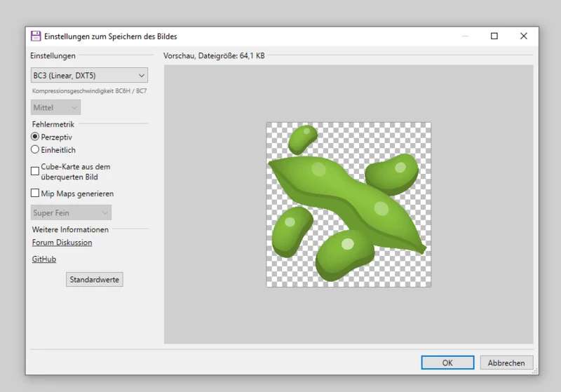Image resolution: width=561 pixels, height=392 pixels.
Task: Open the Super Fein dropdown
Action: click(x=72, y=212)
